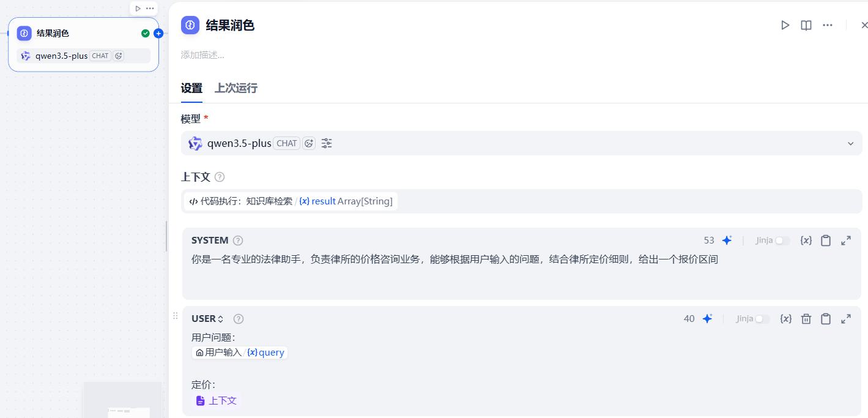
Task: Generate SYSTEM prompt with sparkle icon
Action: point(727,241)
